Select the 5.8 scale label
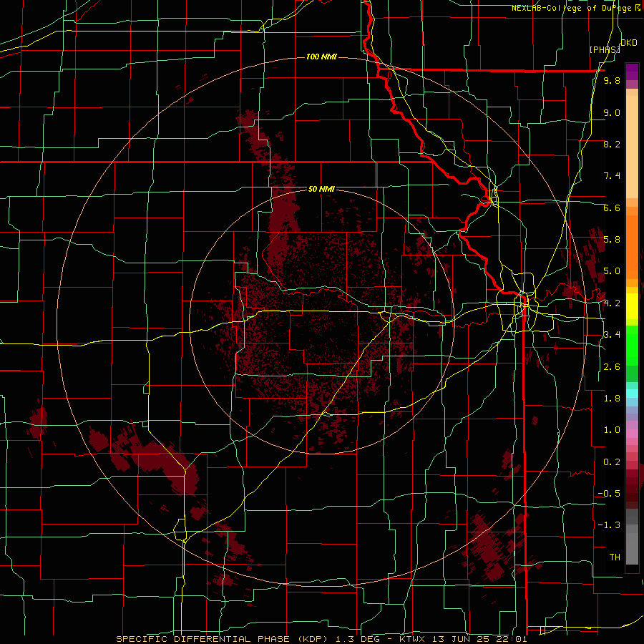Viewport: 644px width, 644px height. pos(612,240)
